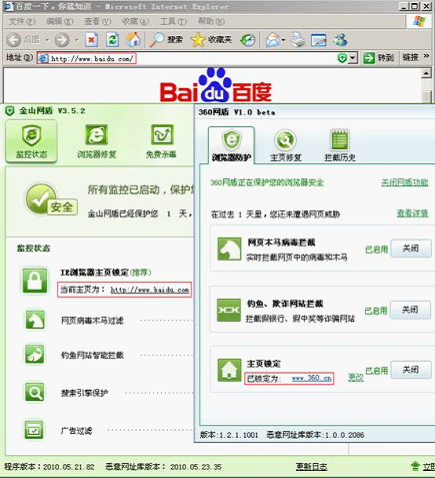
Task: Open the 工具 menu in Internet Explorer
Action: point(173,21)
